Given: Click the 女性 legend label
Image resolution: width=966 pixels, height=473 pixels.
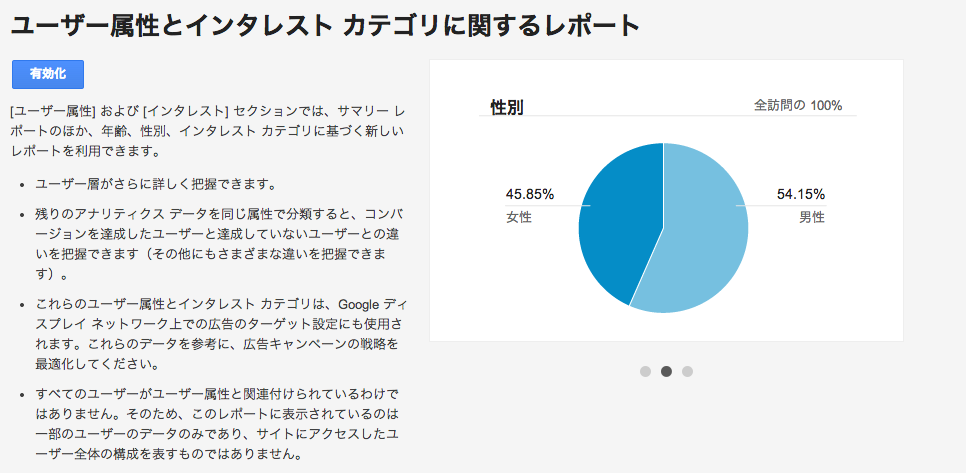Looking at the screenshot, I should [518, 217].
